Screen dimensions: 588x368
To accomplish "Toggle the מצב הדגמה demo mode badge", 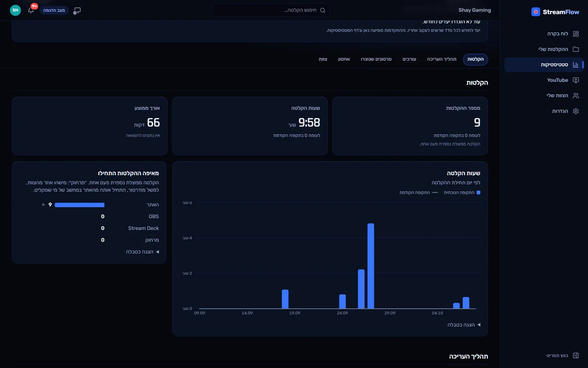I will [x=54, y=10].
